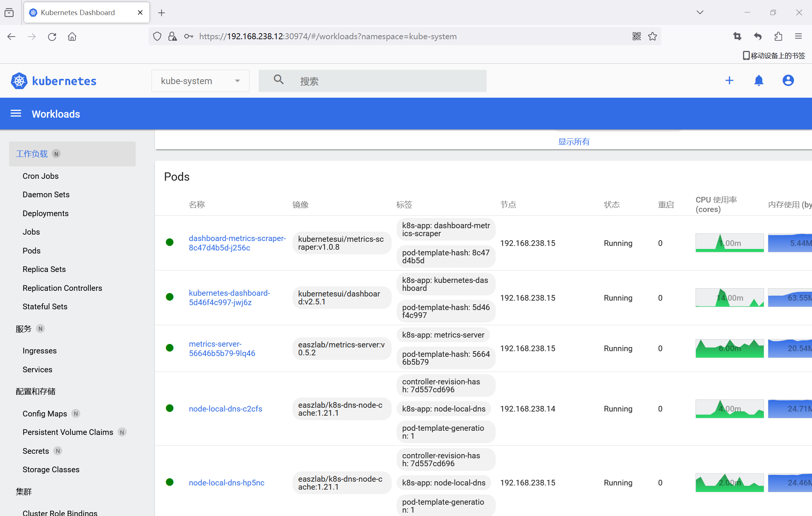Viewport: 812px width, 516px height.
Task: Click the Pods sidebar navigation item
Action: coord(31,250)
